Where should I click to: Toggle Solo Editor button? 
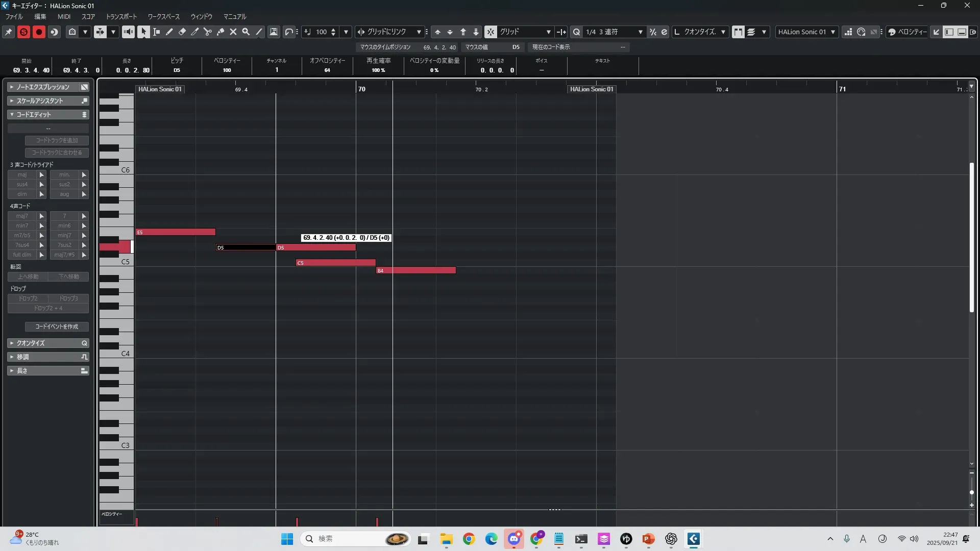23,32
